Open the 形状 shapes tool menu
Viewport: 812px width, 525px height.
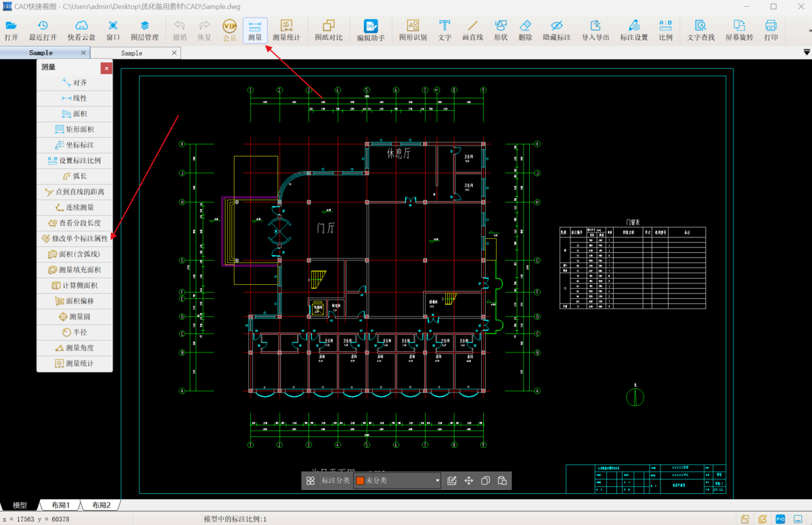[501, 30]
